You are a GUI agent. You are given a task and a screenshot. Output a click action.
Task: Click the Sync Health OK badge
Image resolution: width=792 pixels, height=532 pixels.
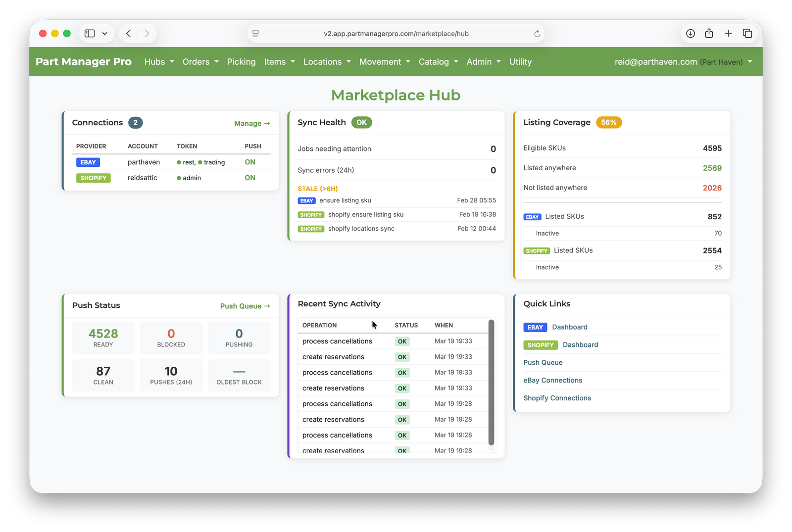click(x=361, y=122)
